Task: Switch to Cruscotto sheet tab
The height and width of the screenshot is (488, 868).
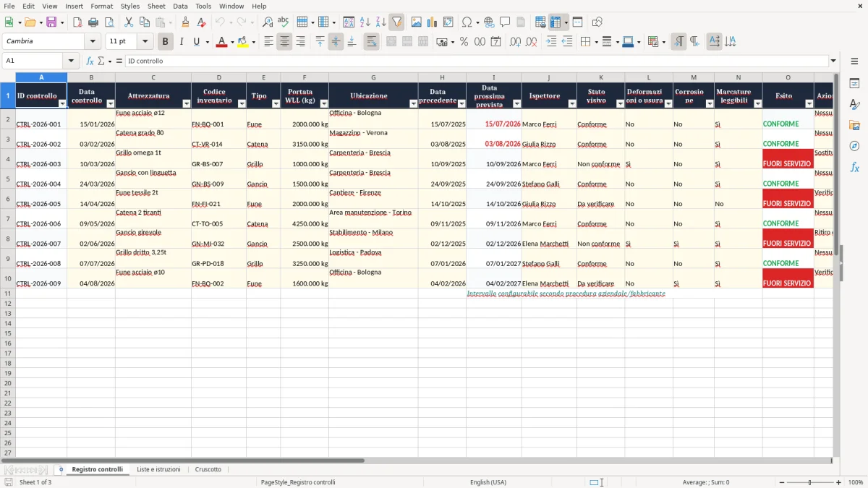Action: [x=208, y=469]
